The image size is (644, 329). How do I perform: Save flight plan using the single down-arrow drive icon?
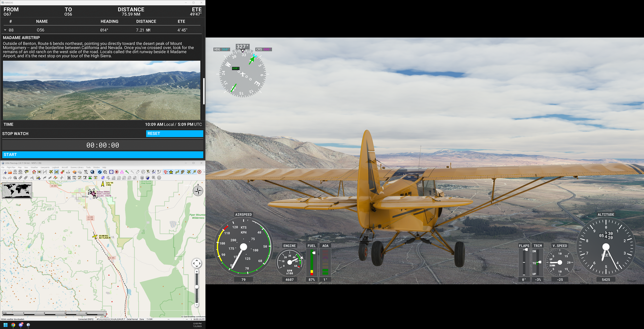(15, 172)
